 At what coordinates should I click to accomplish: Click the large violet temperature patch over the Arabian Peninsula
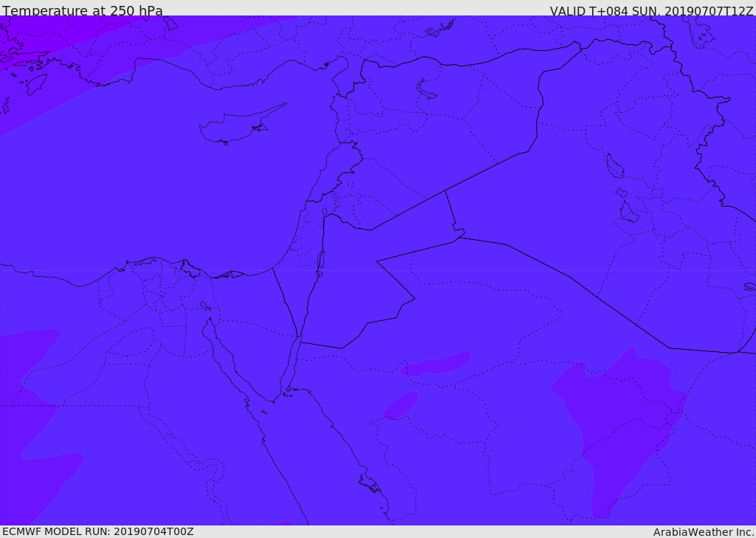[x=622, y=425]
